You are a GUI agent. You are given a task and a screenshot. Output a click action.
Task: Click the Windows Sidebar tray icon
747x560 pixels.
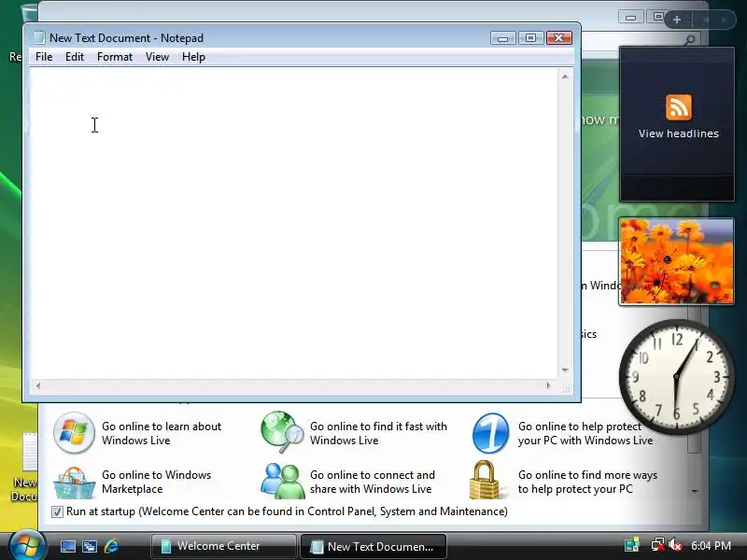[632, 545]
